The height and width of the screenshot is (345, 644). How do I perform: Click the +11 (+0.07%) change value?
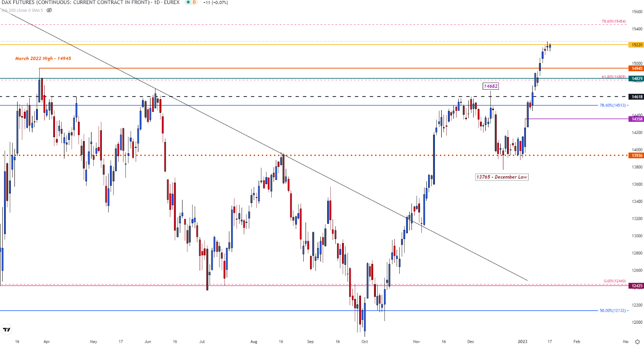point(216,3)
